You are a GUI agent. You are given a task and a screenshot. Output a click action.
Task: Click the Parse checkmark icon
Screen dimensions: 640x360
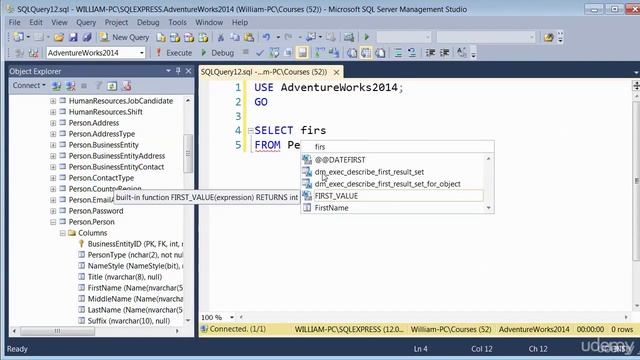260,53
